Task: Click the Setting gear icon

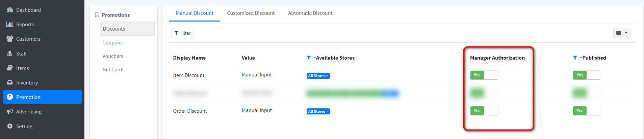Action: pyautogui.click(x=10, y=126)
